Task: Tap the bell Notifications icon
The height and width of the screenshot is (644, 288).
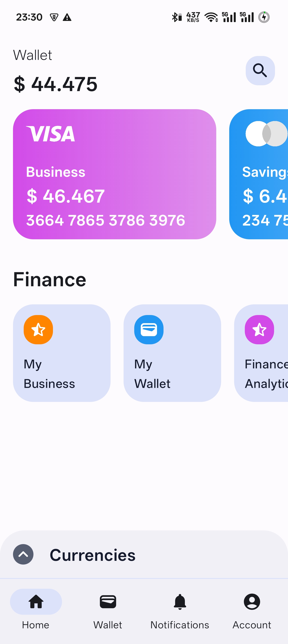Action: 180,601
